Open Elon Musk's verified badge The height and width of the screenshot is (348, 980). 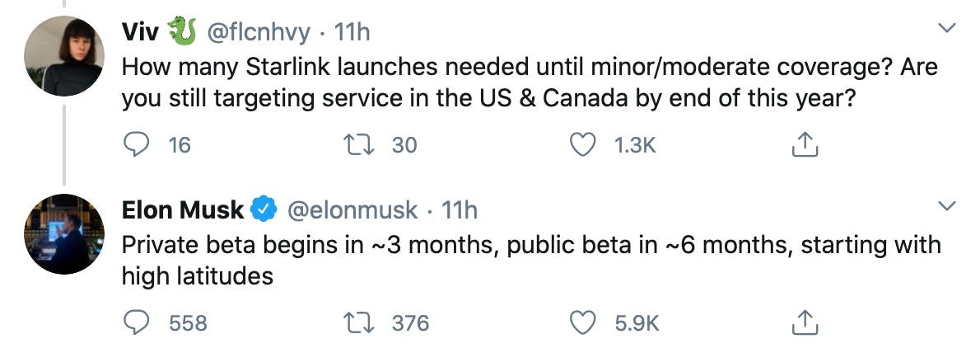[263, 210]
